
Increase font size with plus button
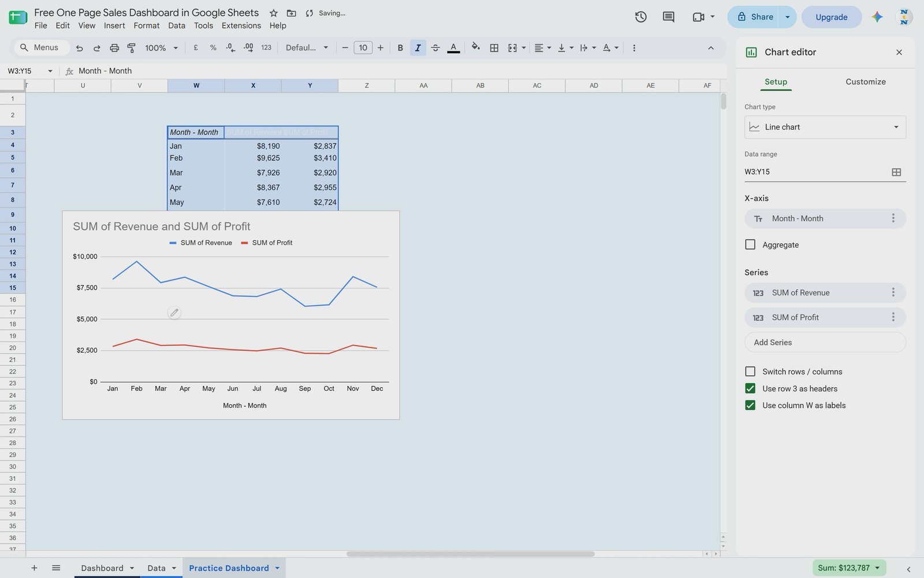(x=380, y=48)
